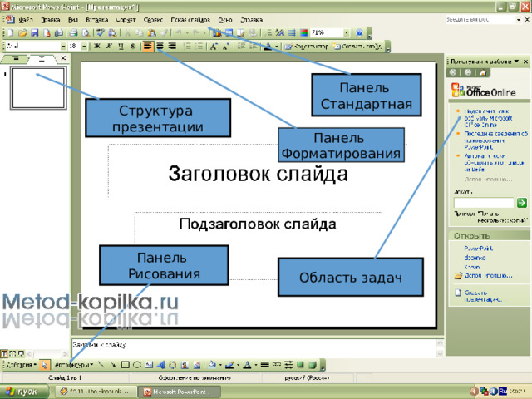Click the Конструктор button
Viewport: 532px width, 399px height.
click(307, 47)
